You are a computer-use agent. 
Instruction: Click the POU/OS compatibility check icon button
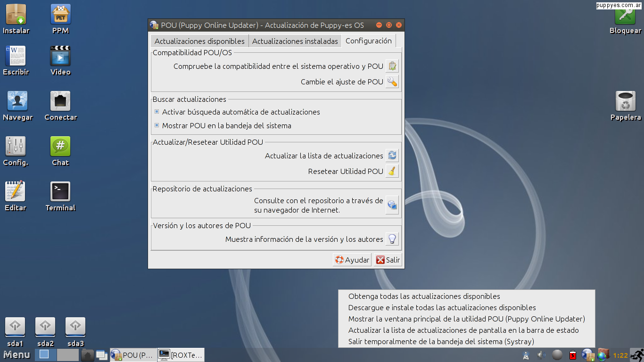(392, 66)
